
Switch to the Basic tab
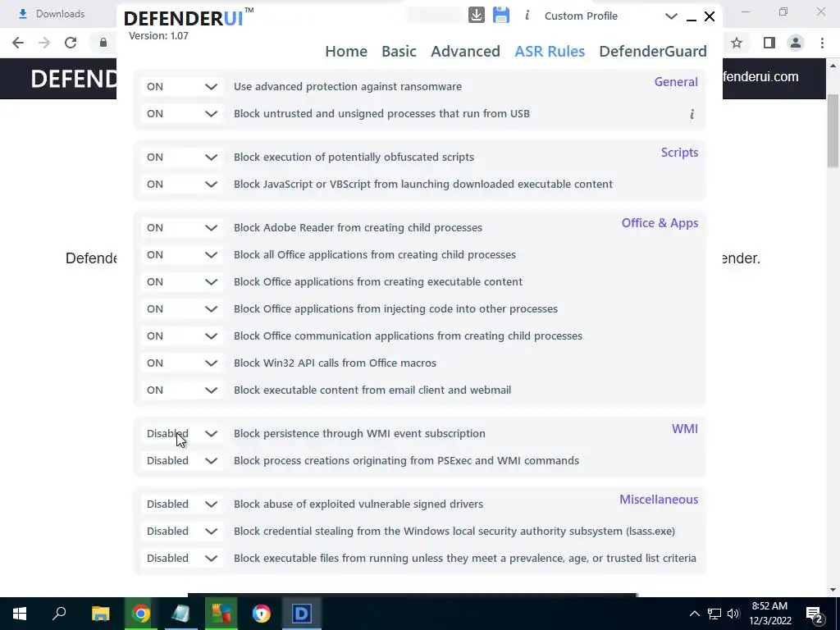[x=399, y=52]
